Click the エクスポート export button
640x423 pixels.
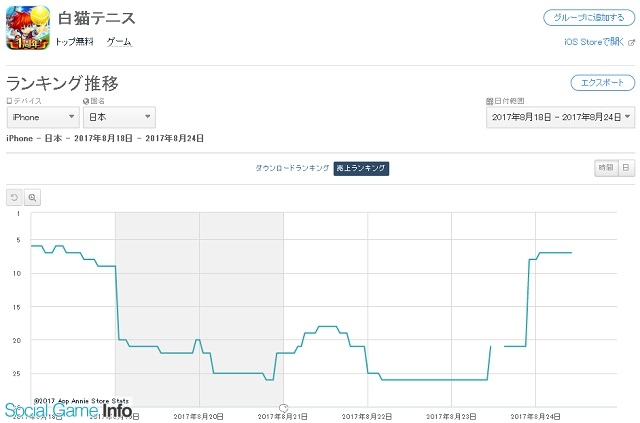tap(601, 83)
